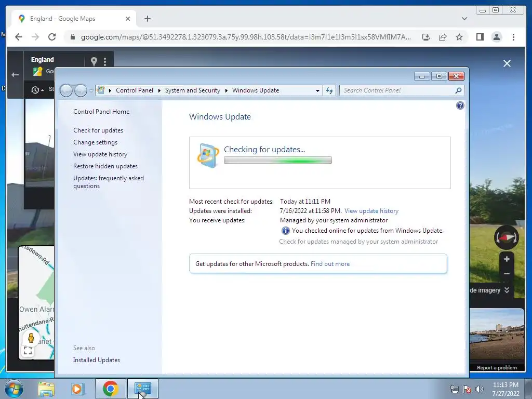Bookmark this page with the star icon

click(x=459, y=37)
